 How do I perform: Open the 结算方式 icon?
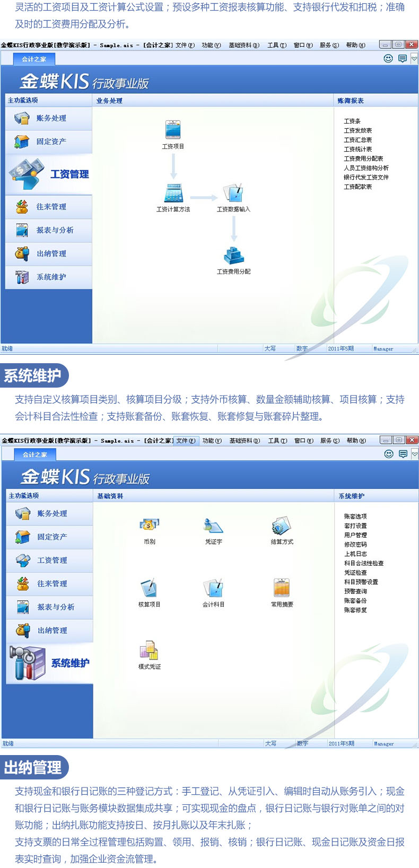(281, 526)
